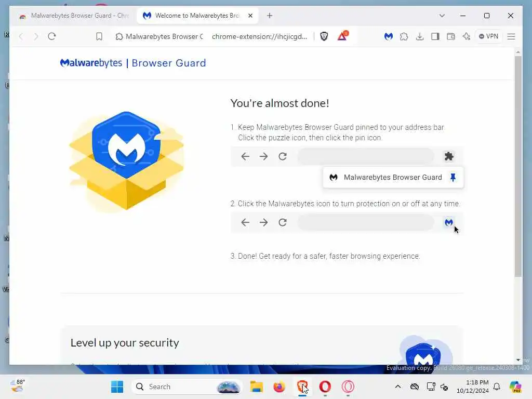Click the browser back arrow
The image size is (532, 399).
pyautogui.click(x=21, y=36)
